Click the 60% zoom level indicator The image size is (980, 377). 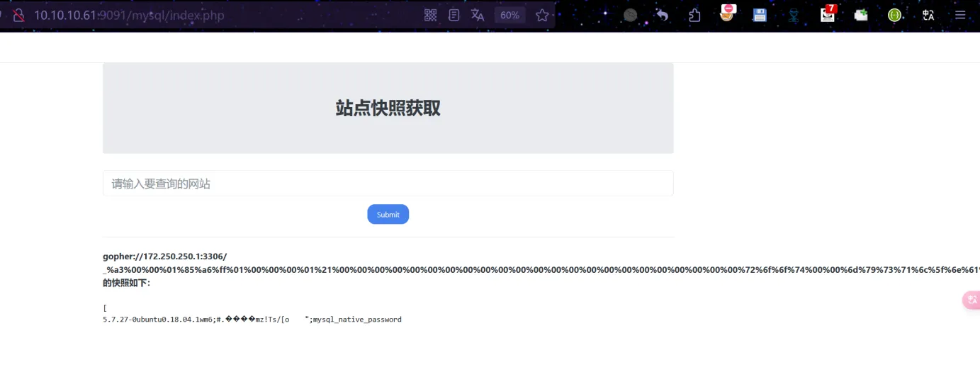(510, 15)
